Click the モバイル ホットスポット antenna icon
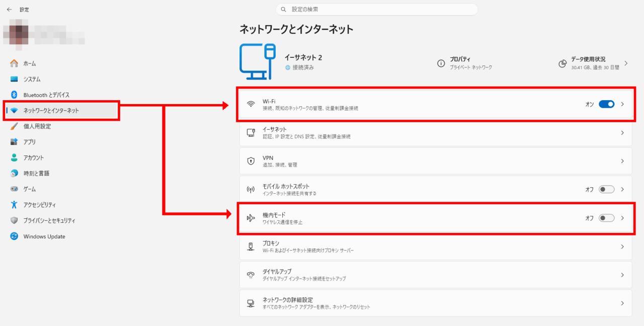The height and width of the screenshot is (326, 644). click(x=251, y=190)
